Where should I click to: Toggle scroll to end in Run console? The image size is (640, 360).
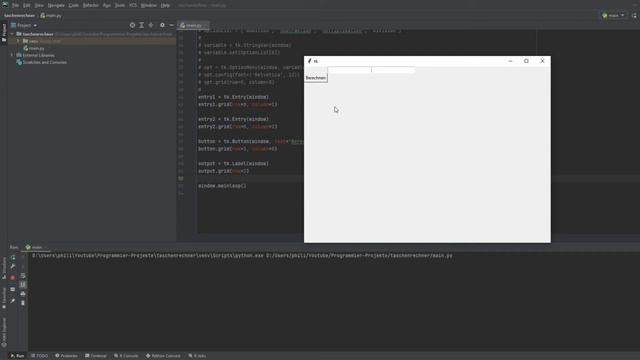[23, 284]
